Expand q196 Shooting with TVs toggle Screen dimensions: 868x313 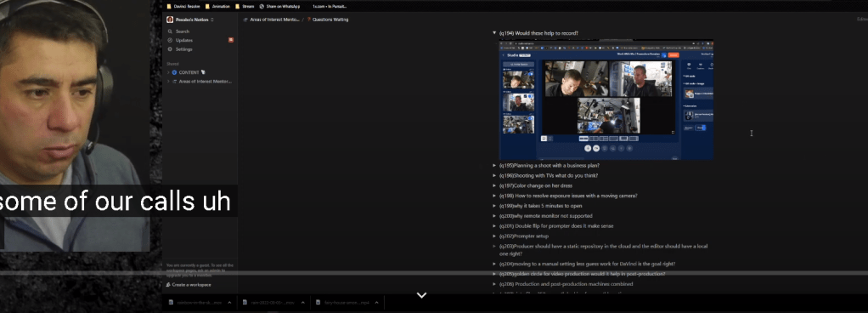pyautogui.click(x=494, y=175)
